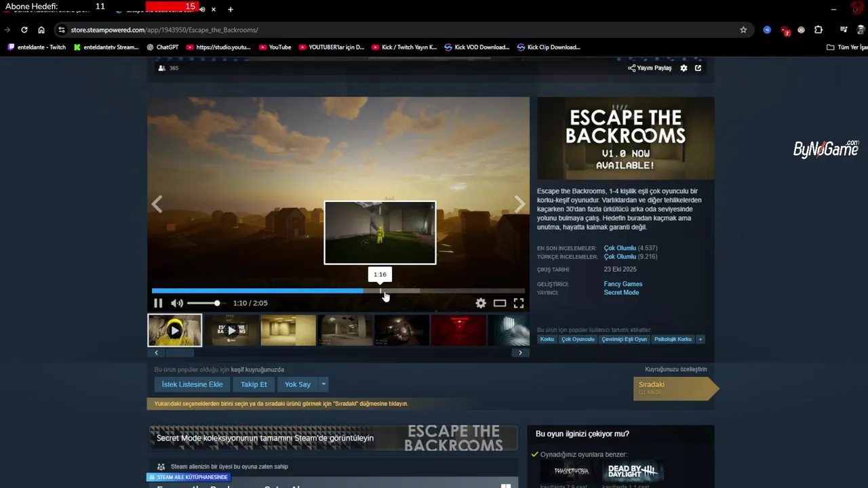Open the Phasmophobia similar game

tap(571, 471)
